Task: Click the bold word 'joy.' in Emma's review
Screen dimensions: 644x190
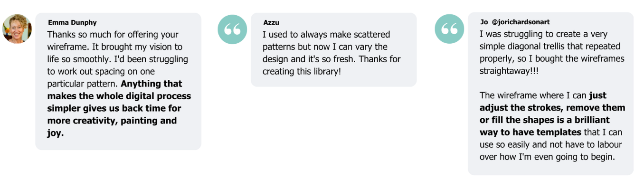Action: point(55,133)
